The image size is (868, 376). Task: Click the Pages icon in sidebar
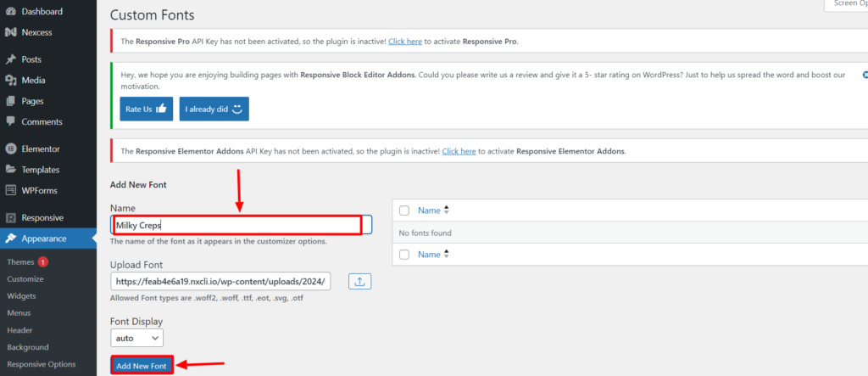[x=10, y=101]
